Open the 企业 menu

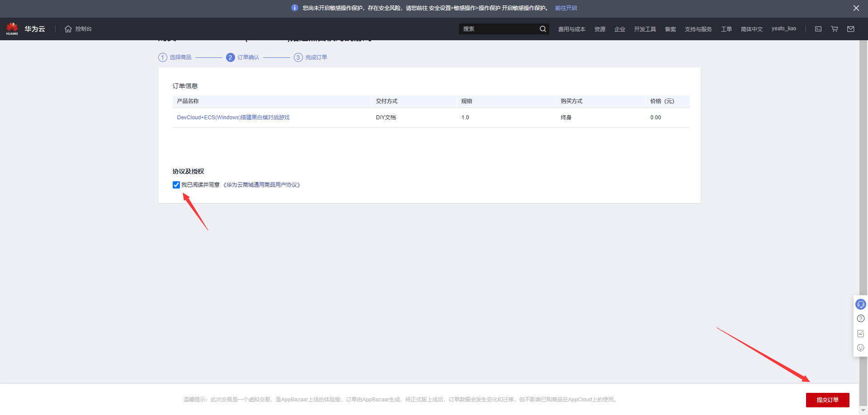(x=620, y=29)
